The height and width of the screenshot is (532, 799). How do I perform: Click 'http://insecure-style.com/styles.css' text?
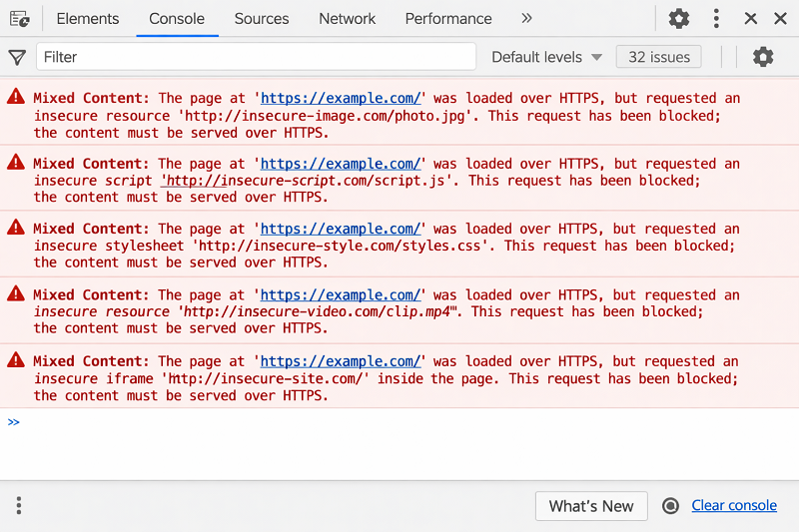click(x=340, y=246)
